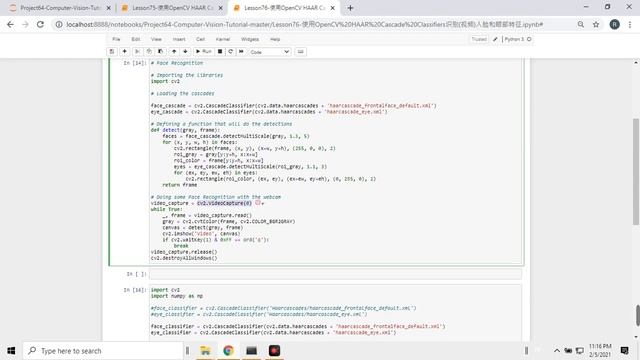Open the File menu

pos(116,39)
